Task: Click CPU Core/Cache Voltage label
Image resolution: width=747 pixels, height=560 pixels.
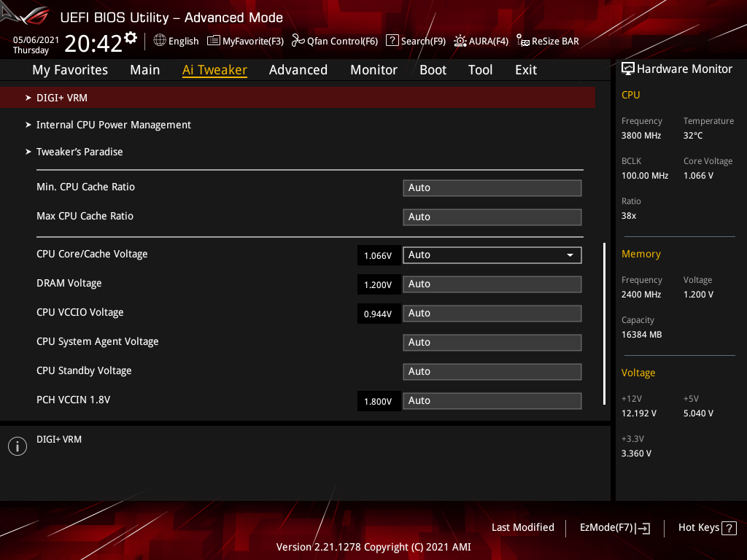Action: (92, 254)
